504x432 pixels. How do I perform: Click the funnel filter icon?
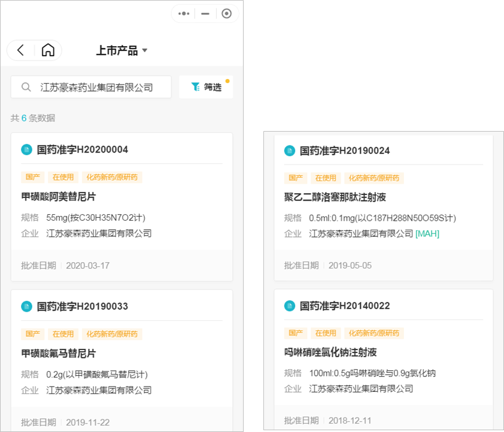tap(195, 87)
